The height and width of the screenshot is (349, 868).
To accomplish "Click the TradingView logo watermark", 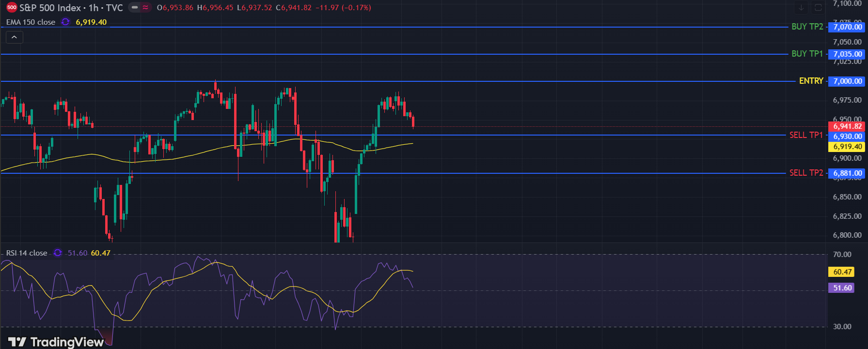I will [x=56, y=342].
